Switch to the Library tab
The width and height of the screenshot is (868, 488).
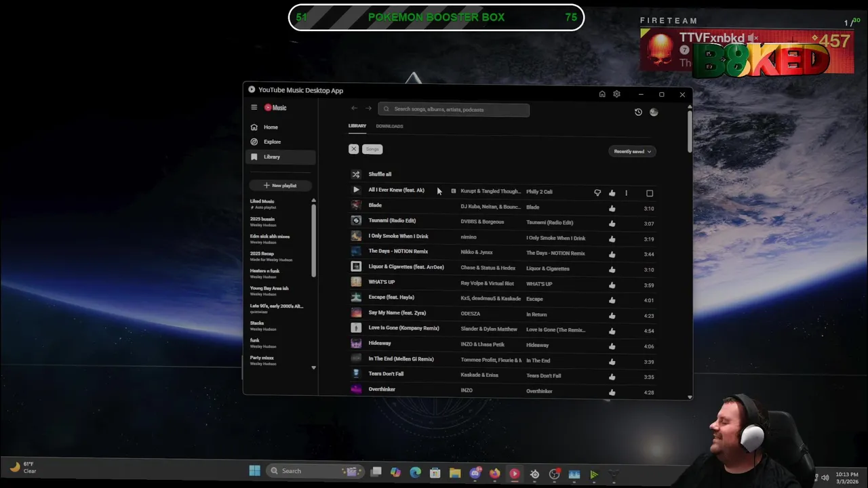click(x=357, y=126)
